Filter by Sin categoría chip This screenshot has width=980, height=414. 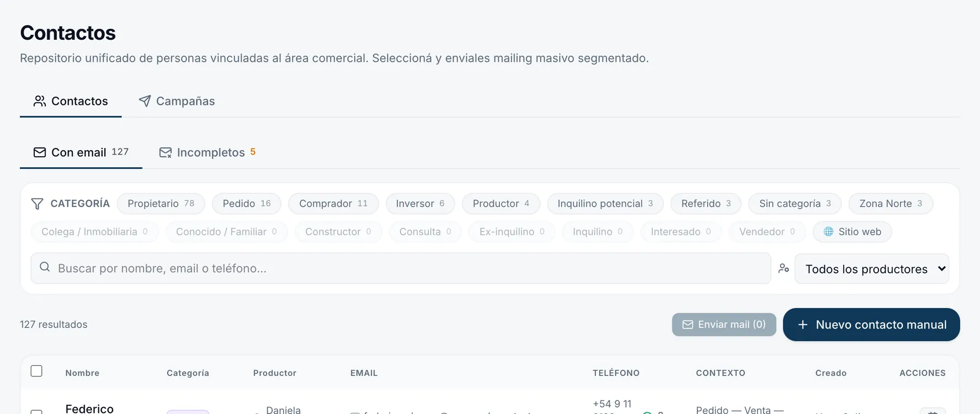click(x=795, y=204)
